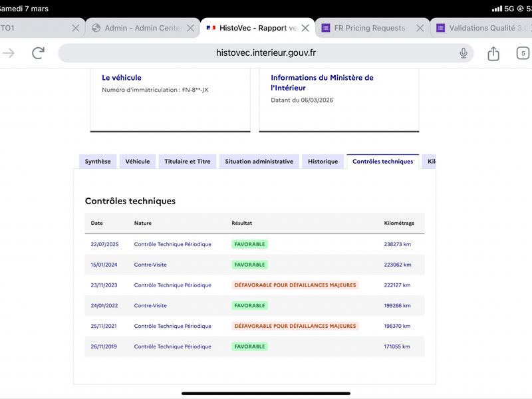Viewport: 532px width, 399px height.
Task: Close the Admin - Admin Center tab
Action: coord(191,28)
